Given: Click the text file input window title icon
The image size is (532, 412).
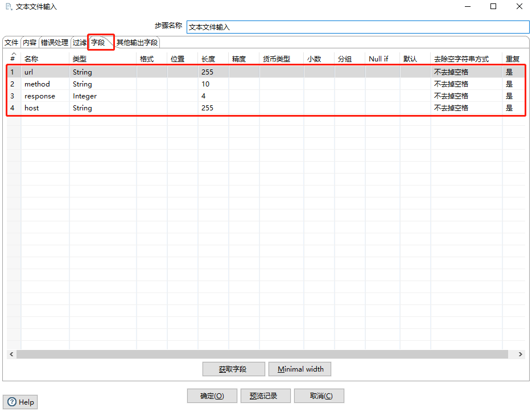Looking at the screenshot, I should point(9,7).
